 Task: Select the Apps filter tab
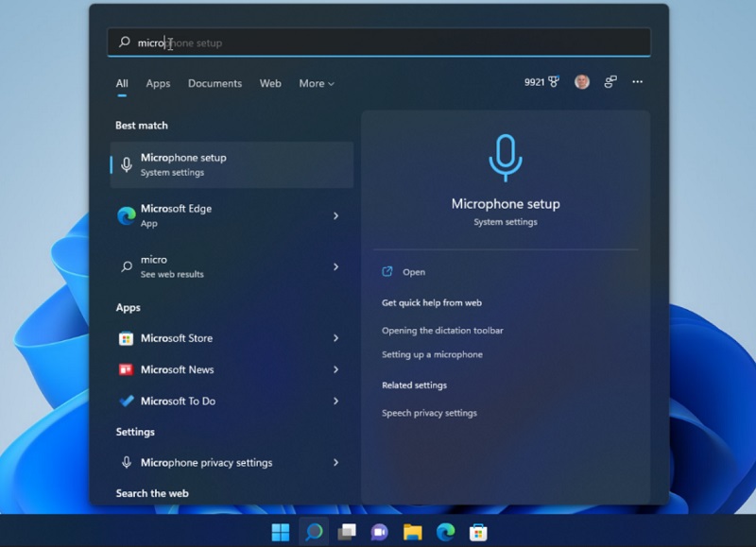pyautogui.click(x=158, y=83)
